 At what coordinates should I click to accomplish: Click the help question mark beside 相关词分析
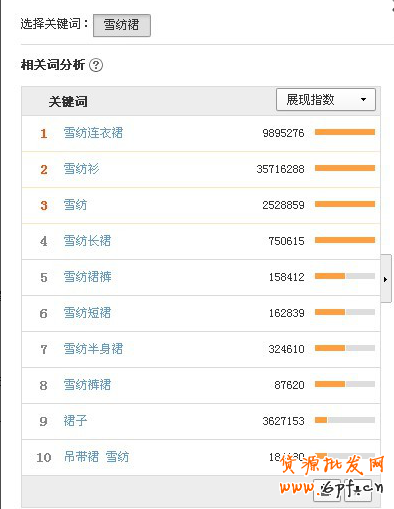pos(96,65)
